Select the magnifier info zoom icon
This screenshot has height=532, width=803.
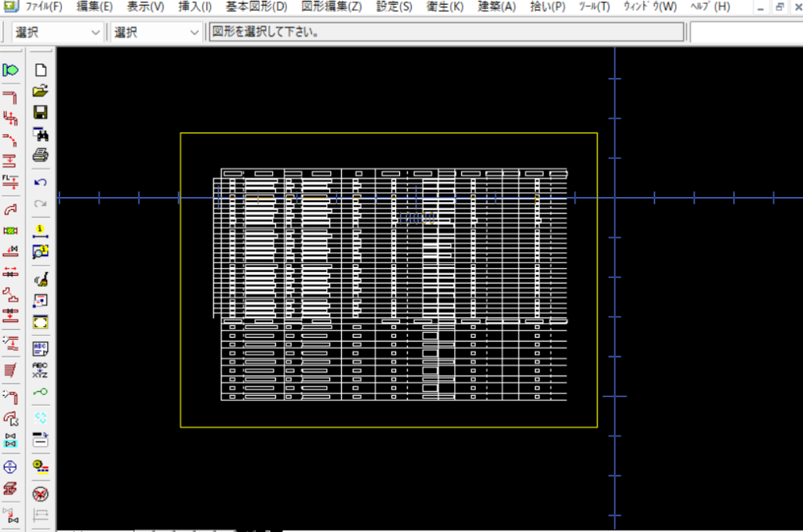point(40,252)
